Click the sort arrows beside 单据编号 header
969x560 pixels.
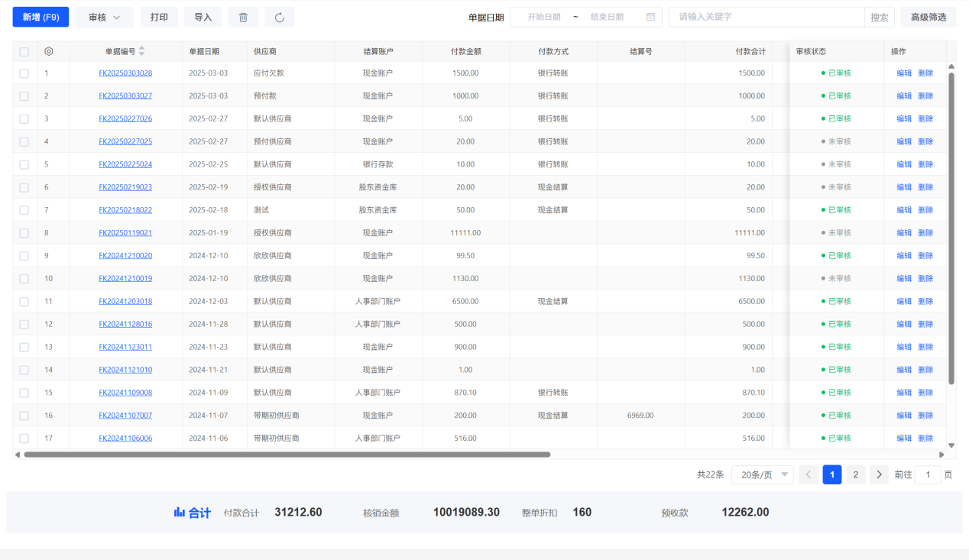coord(141,51)
